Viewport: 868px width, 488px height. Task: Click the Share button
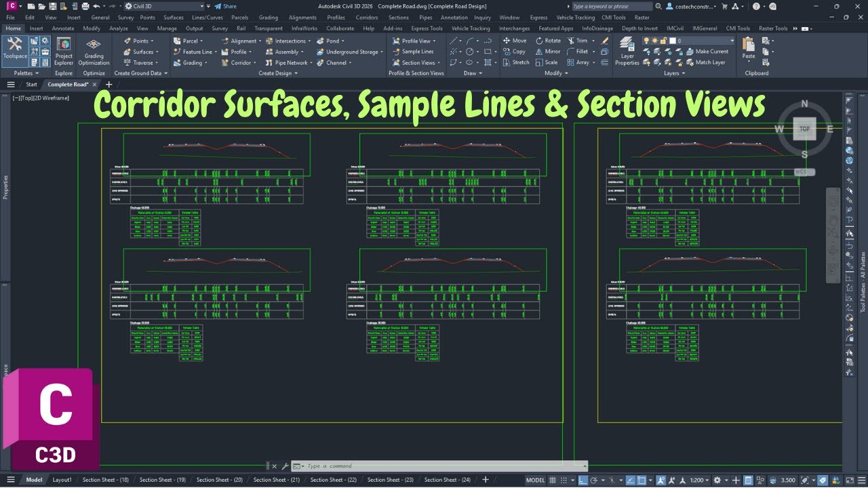226,6
